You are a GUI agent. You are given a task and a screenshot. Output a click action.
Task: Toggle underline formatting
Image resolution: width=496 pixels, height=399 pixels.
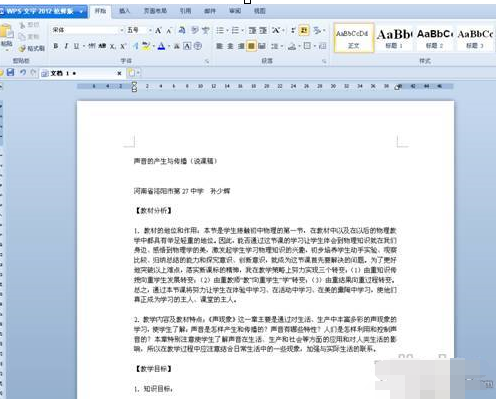point(76,46)
